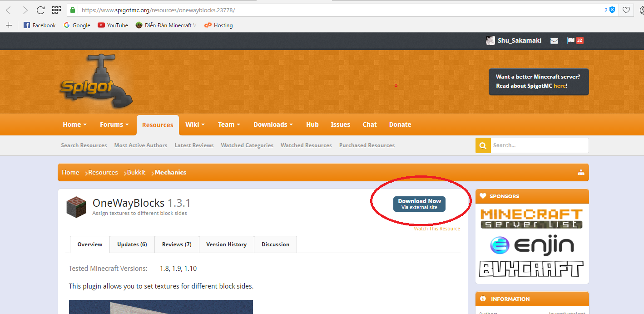Go forward with the browser forward arrow
Image resolution: width=644 pixels, height=314 pixels.
point(25,10)
